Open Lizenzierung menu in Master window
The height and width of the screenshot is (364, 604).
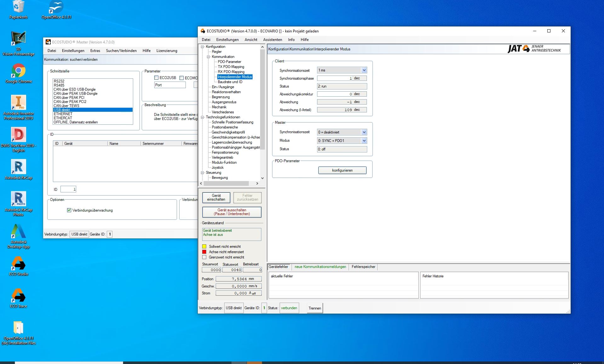167,51
